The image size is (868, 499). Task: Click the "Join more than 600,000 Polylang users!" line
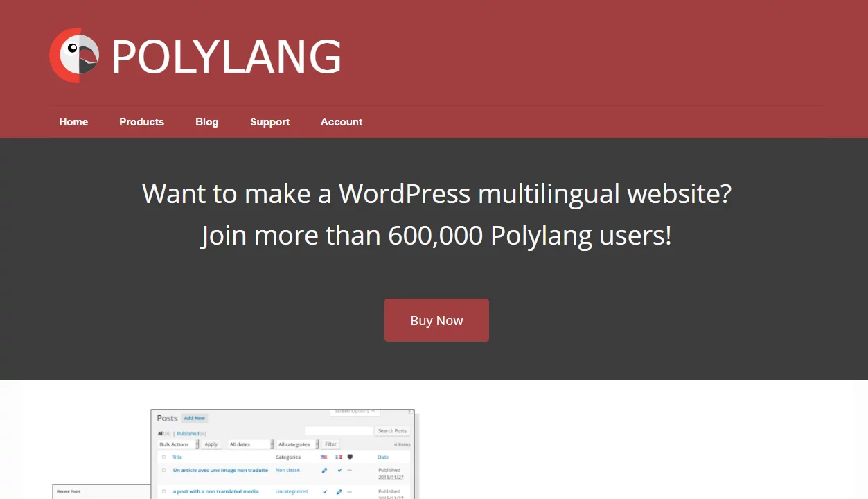click(x=436, y=236)
